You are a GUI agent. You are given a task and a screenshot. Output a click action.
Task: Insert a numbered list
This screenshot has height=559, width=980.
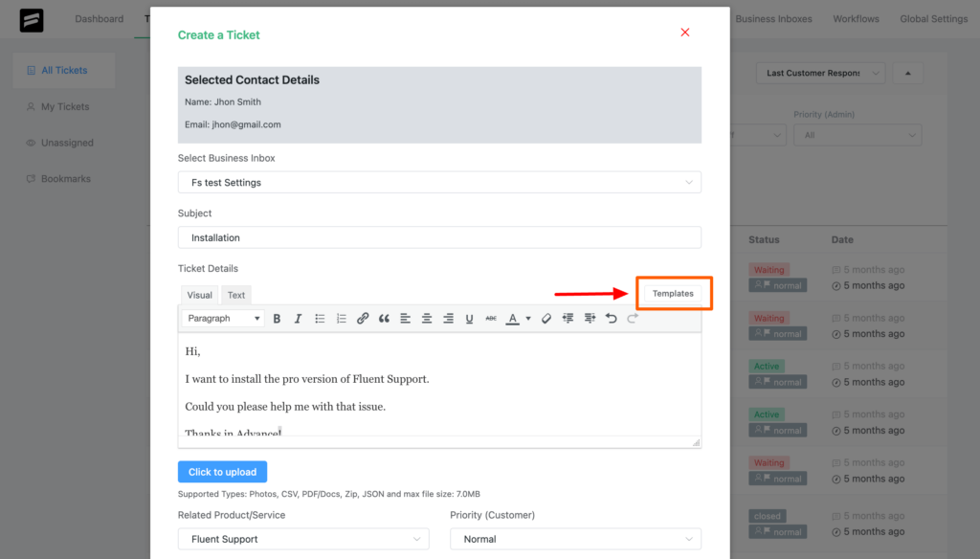coord(341,316)
